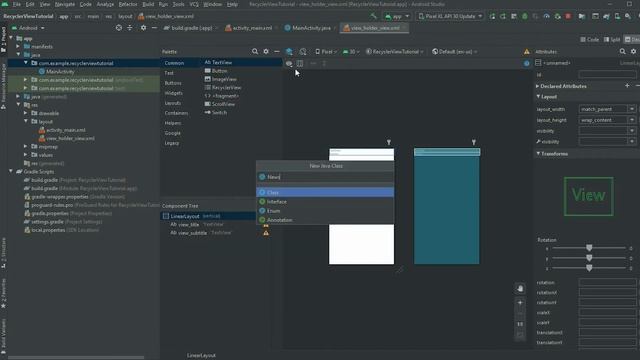
Task: Click the warning icon next to view_subtitle
Action: point(266,233)
